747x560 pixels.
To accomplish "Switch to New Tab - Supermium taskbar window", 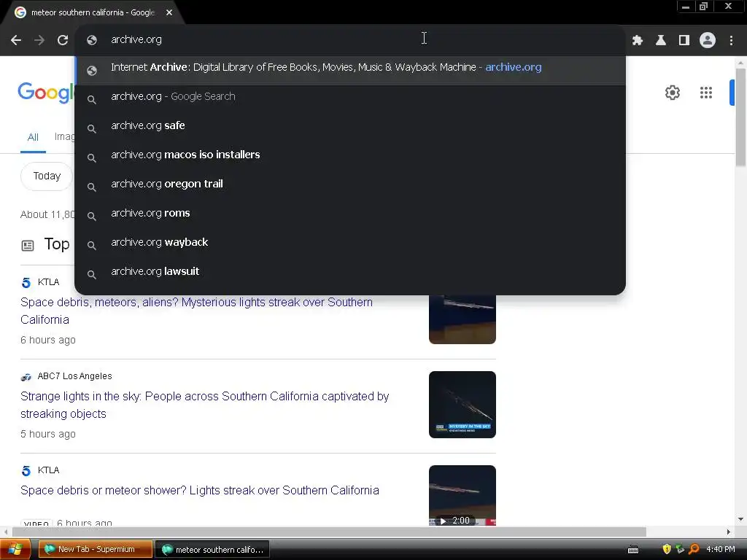I will (x=96, y=550).
